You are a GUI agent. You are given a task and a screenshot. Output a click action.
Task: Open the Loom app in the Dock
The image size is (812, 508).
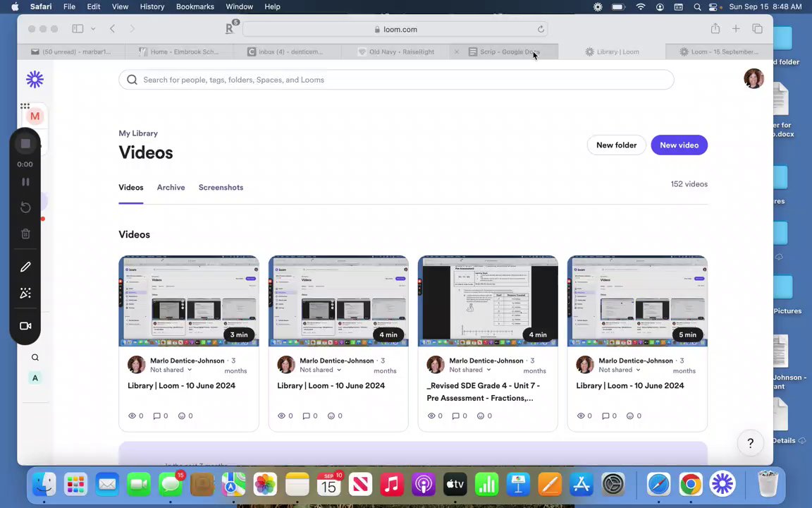[x=722, y=485]
